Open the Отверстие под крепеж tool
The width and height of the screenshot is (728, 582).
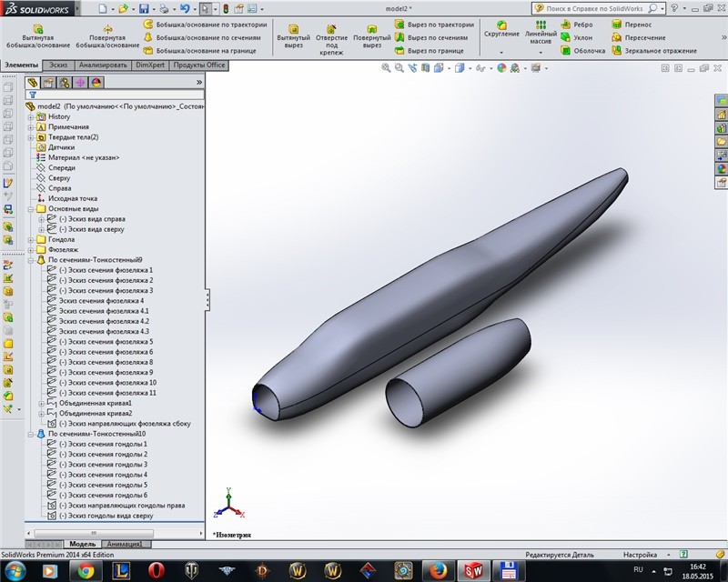point(331,40)
